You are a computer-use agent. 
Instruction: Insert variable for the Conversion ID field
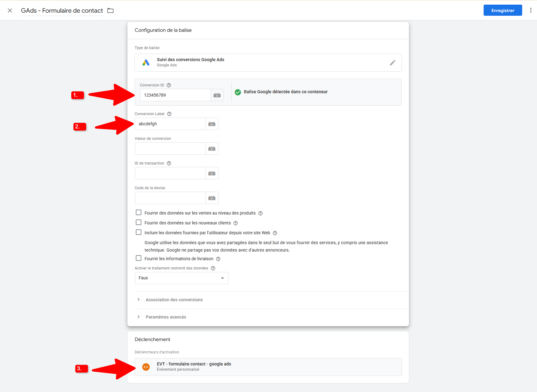pos(217,95)
